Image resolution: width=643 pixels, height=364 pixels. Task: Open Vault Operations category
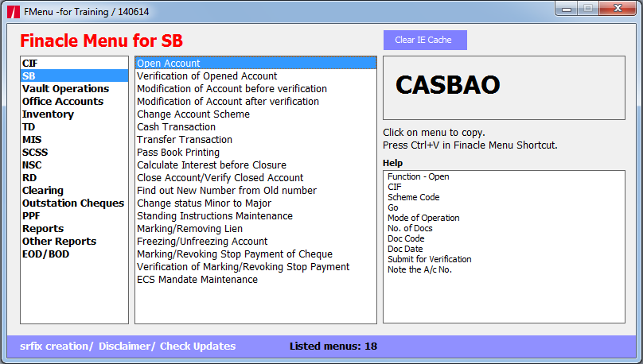click(74, 89)
